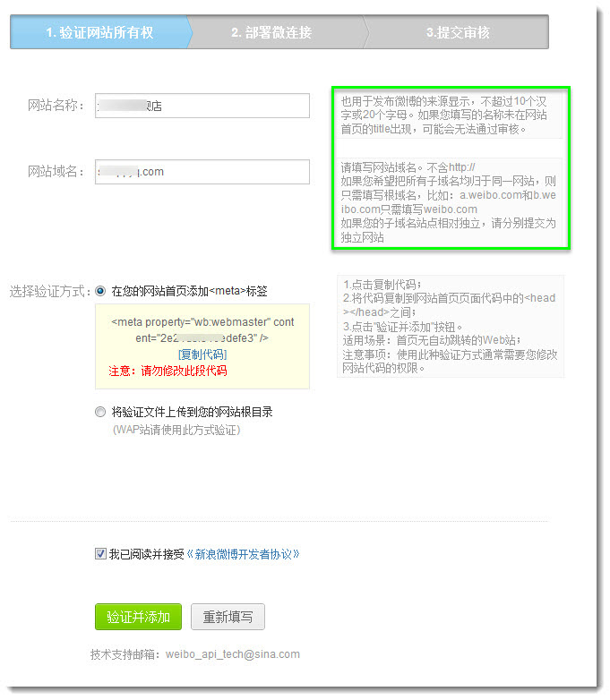Toggle the 我已阅读并接受 agreement checkbox
The image size is (610, 700).
click(x=100, y=554)
